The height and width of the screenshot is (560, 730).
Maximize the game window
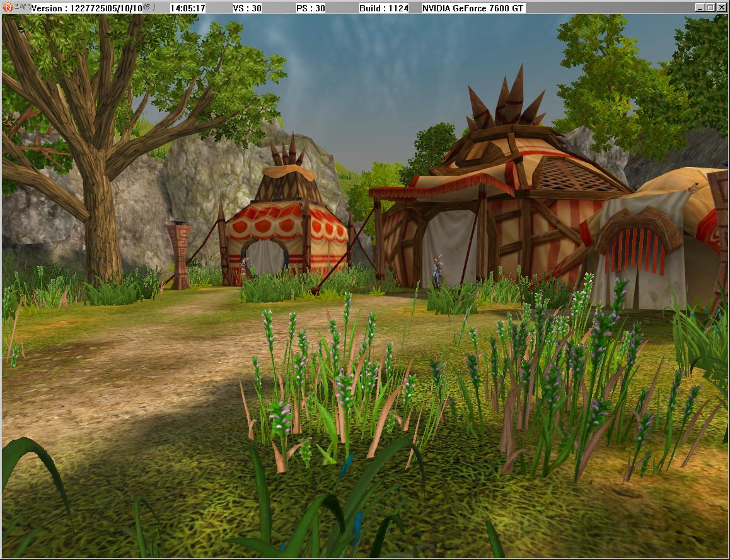pos(710,8)
